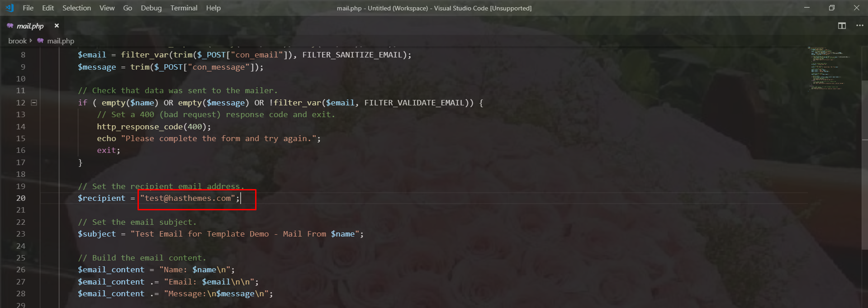Open the mail.php breadcrumb dropdown
868x308 pixels.
[x=61, y=41]
